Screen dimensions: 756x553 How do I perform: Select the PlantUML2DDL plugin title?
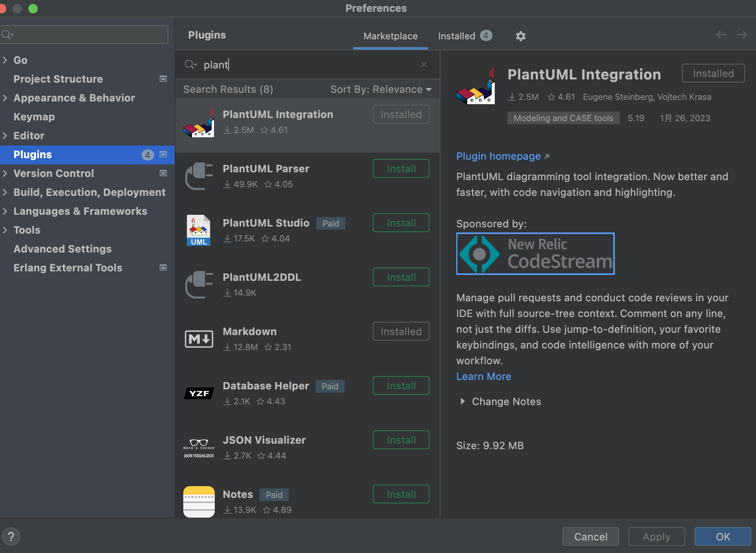[262, 277]
